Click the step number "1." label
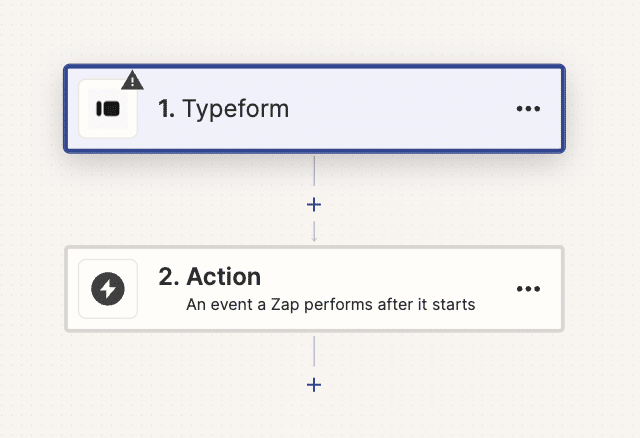The image size is (640, 438). 167,109
